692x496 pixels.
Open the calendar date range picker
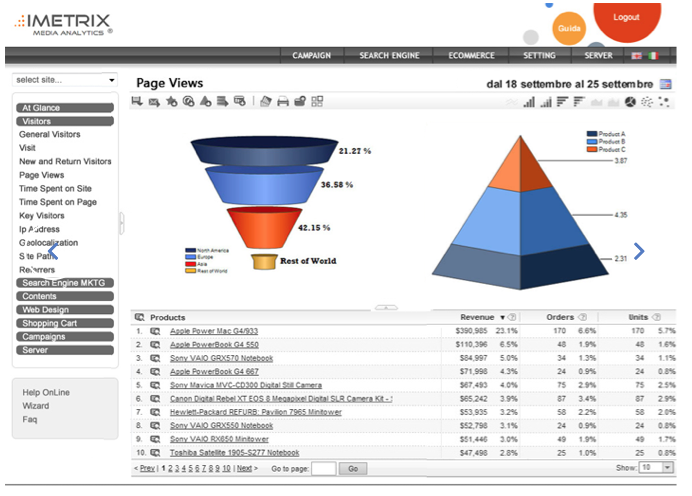[x=666, y=84]
